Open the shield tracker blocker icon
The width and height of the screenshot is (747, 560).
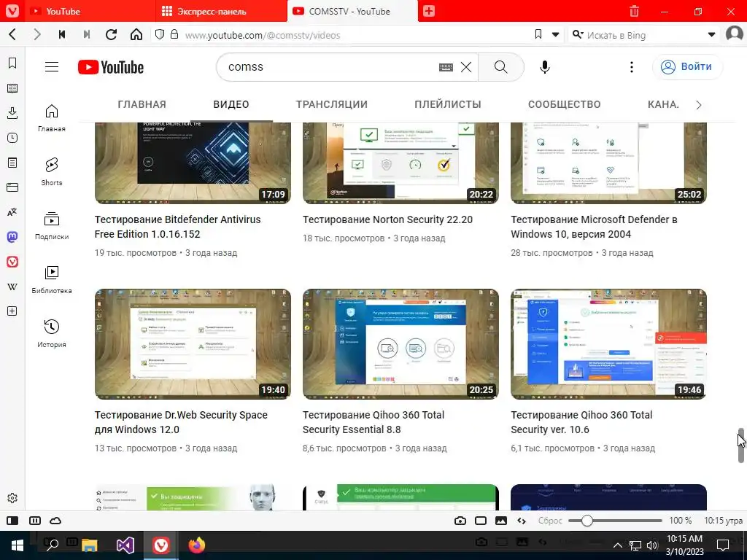pyautogui.click(x=160, y=34)
